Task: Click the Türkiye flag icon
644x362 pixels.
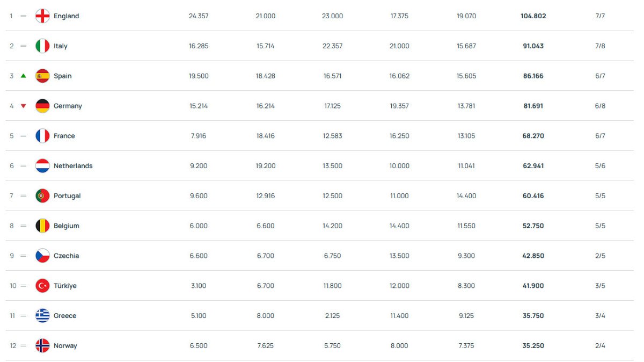Action: [x=42, y=286]
